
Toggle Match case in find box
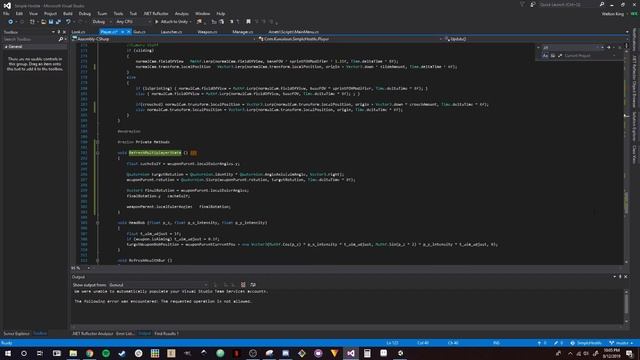click(545, 56)
